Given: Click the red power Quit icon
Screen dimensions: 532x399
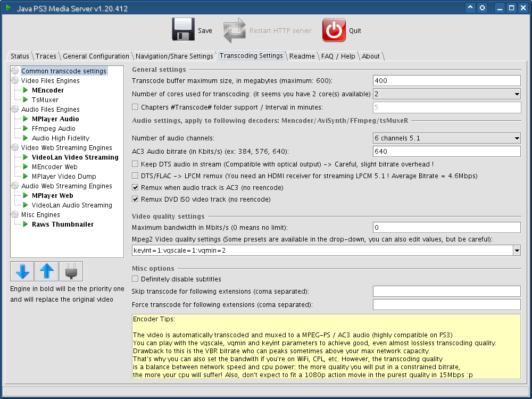Looking at the screenshot, I should (x=334, y=30).
